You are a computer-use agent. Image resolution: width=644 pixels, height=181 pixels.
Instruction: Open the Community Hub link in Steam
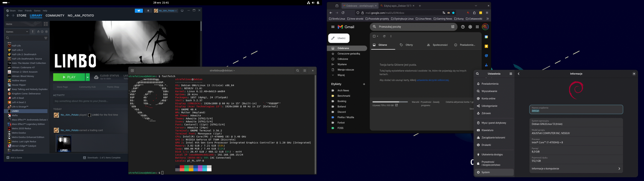[87, 87]
